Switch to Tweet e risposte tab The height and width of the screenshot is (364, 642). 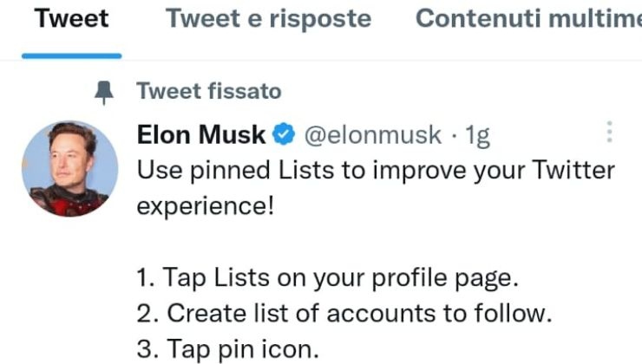(268, 19)
